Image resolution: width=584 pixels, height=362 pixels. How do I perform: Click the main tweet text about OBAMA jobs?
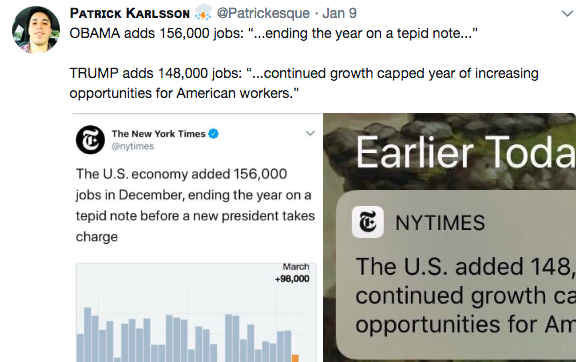pos(304,63)
